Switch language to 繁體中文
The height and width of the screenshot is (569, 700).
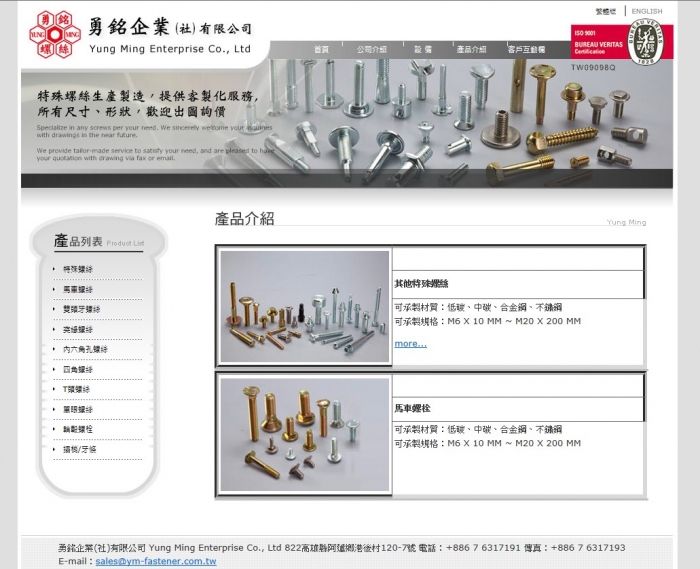point(605,11)
